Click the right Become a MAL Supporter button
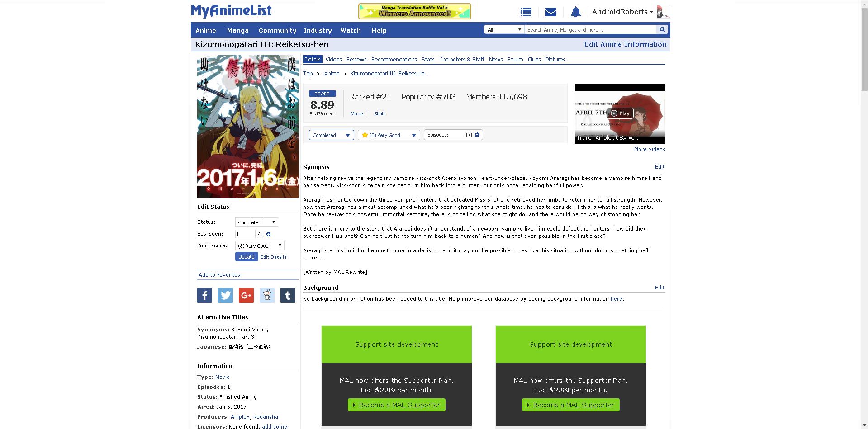The width and height of the screenshot is (868, 429). click(x=571, y=405)
